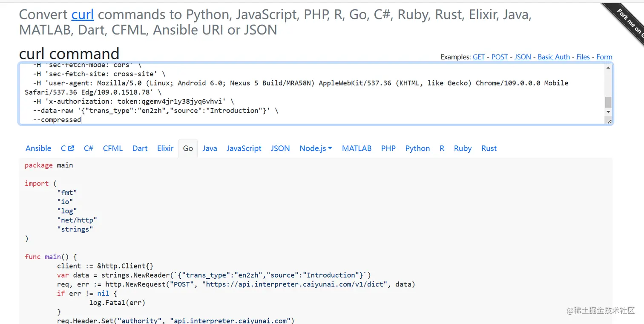644x324 pixels.
Task: Load the Basic Auth example
Action: [x=554, y=57]
